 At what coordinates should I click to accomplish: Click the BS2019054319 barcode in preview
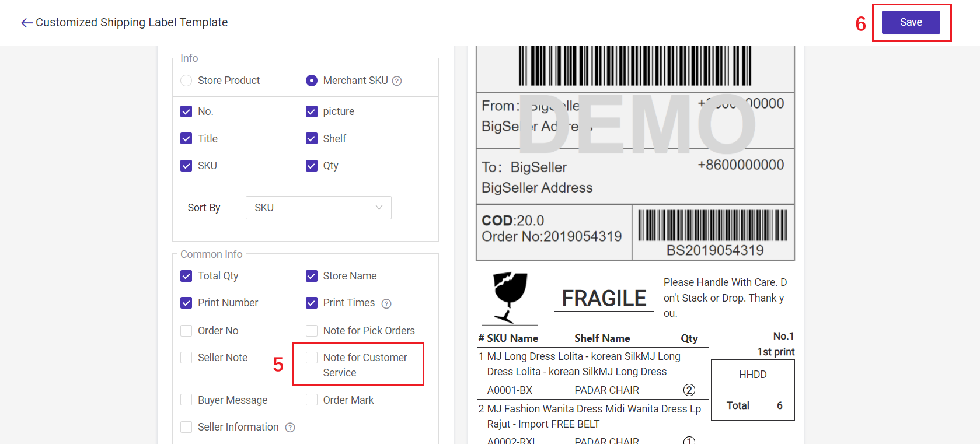712,225
